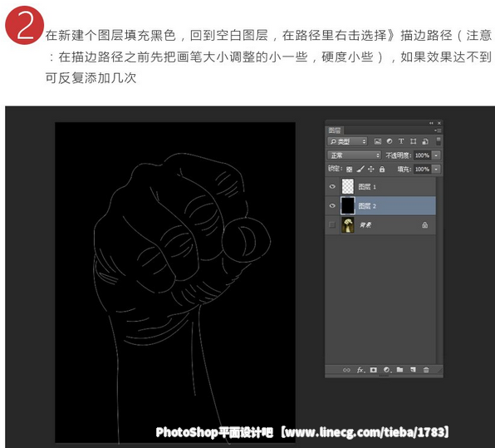The height and width of the screenshot is (448, 495).
Task: Open the 填充 fill slider arrow
Action: tap(436, 169)
